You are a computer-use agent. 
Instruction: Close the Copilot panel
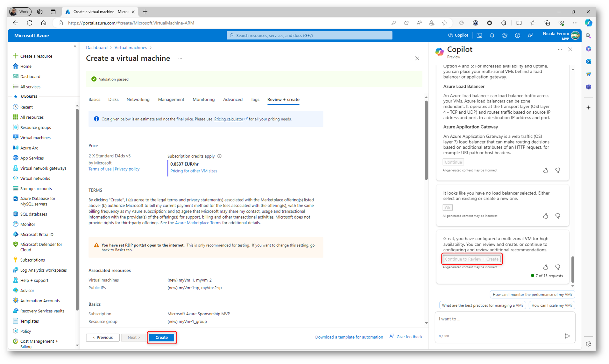click(x=570, y=49)
